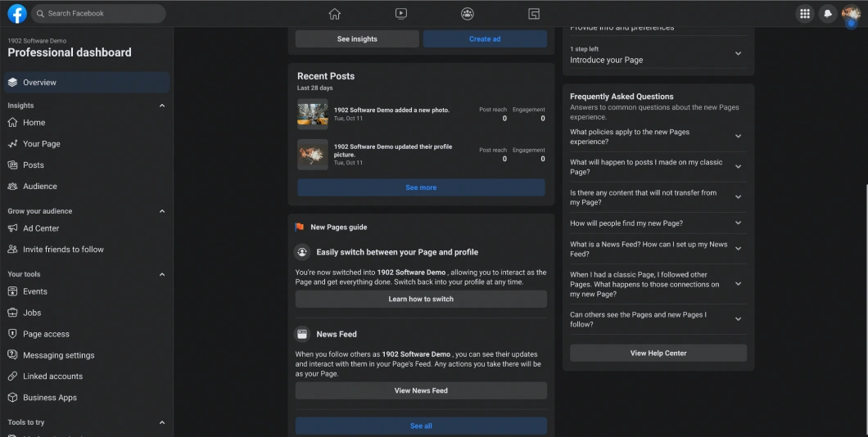Click '1902 Software Demo updated their profile picture.'
Viewport: 868px width, 437px height.
pos(393,151)
